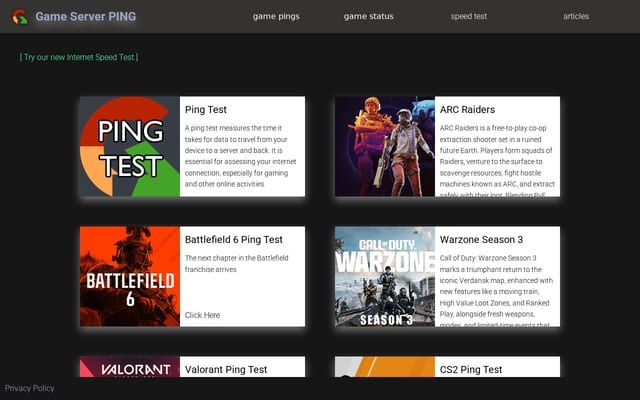Open the ARC Raiders artwork thumbnail

click(x=385, y=147)
